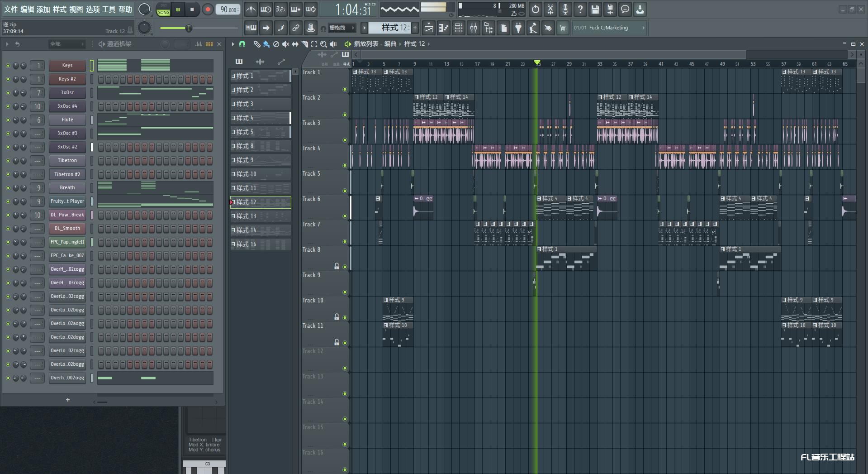Viewport: 868px width, 474px height.
Task: Open the channel rack window icon
Action: coord(459,28)
